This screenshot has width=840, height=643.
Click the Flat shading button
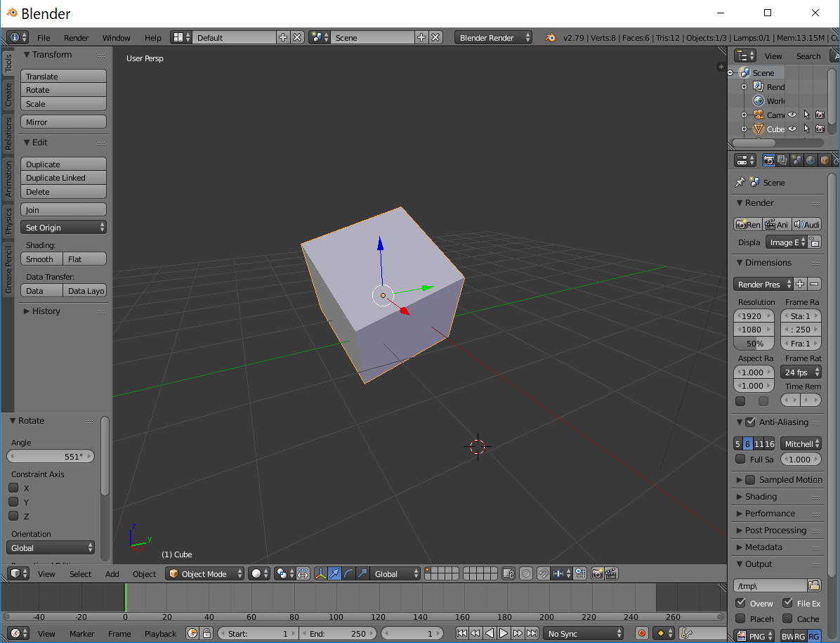[85, 259]
